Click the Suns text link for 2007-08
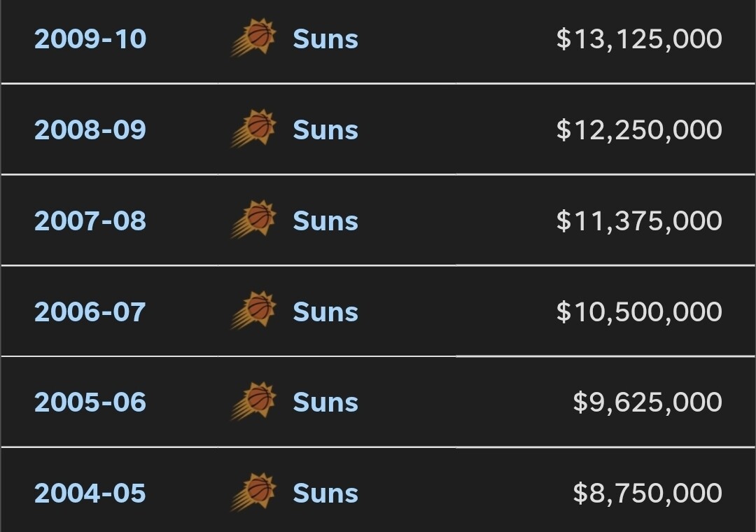The width and height of the screenshot is (756, 532). pyautogui.click(x=325, y=221)
